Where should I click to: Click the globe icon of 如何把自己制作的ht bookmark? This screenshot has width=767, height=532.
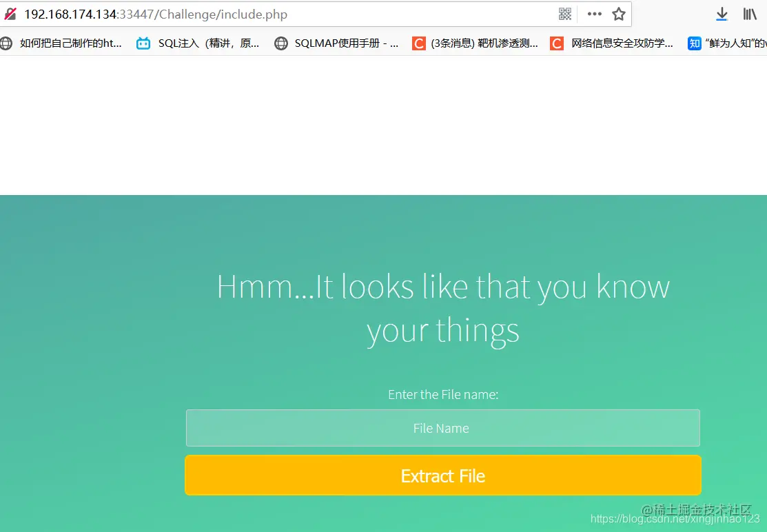click(x=6, y=43)
